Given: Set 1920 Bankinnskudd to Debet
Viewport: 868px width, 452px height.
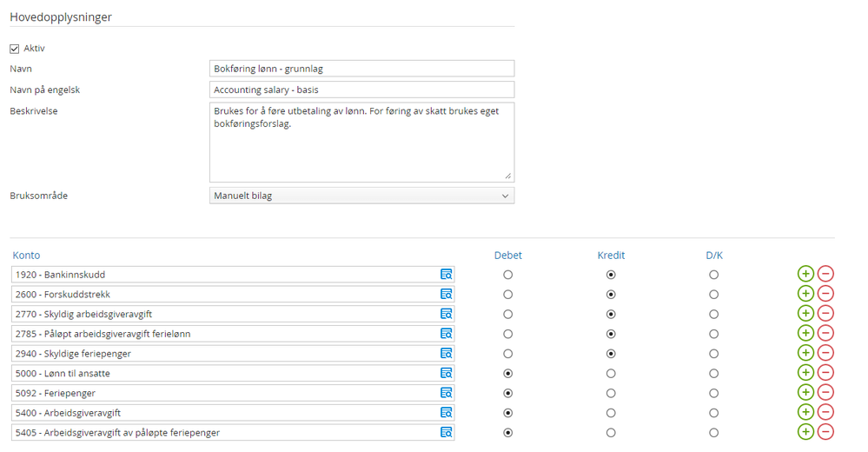Looking at the screenshot, I should 508,275.
